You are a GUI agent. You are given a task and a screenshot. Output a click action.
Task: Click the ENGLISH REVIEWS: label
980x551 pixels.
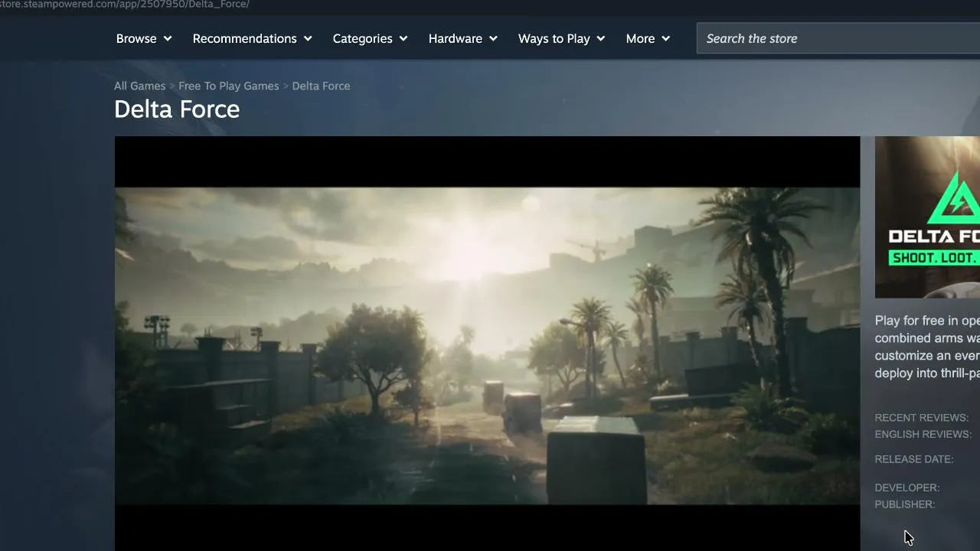[x=923, y=434]
